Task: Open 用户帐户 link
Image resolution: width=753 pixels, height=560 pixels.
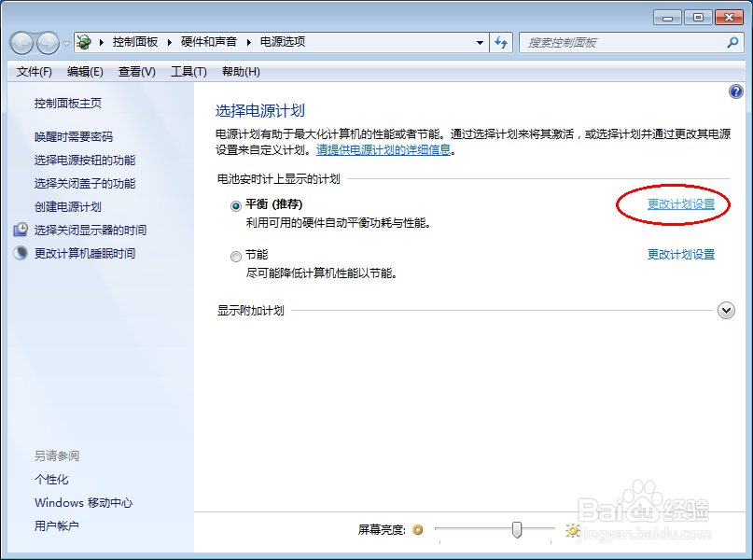Action: click(x=57, y=525)
